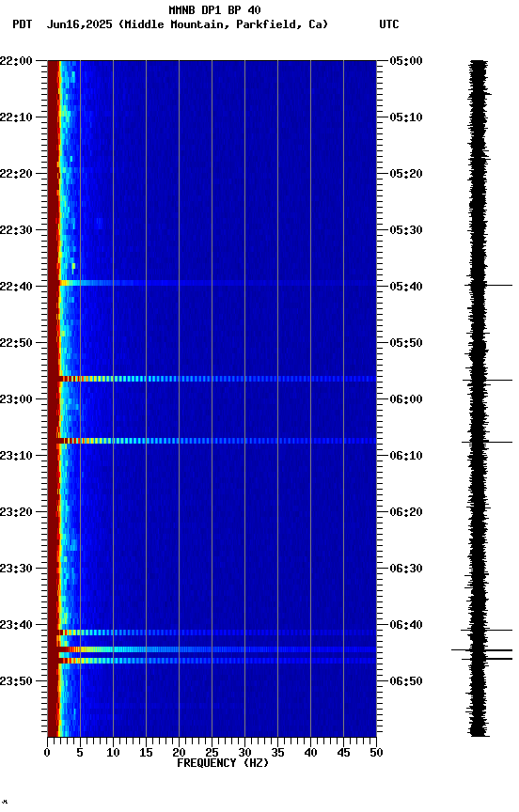Click the 06:00 UTC time label
Screen dimensions: 519x812
[406, 399]
